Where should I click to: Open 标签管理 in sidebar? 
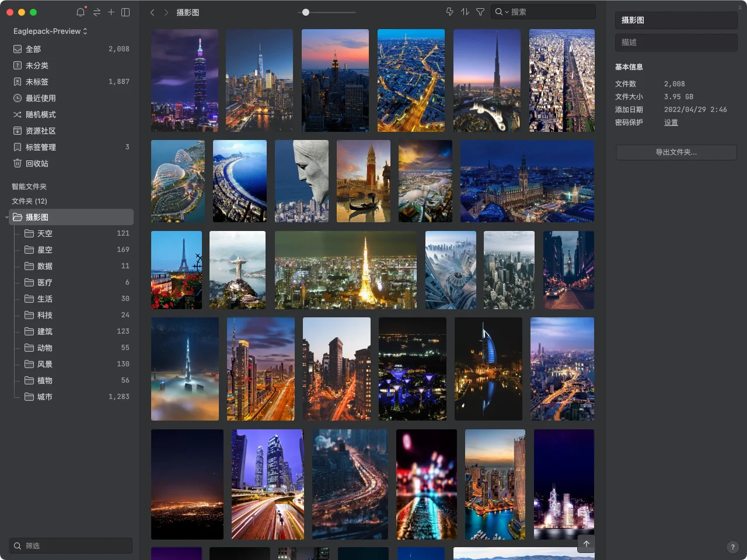point(71,147)
